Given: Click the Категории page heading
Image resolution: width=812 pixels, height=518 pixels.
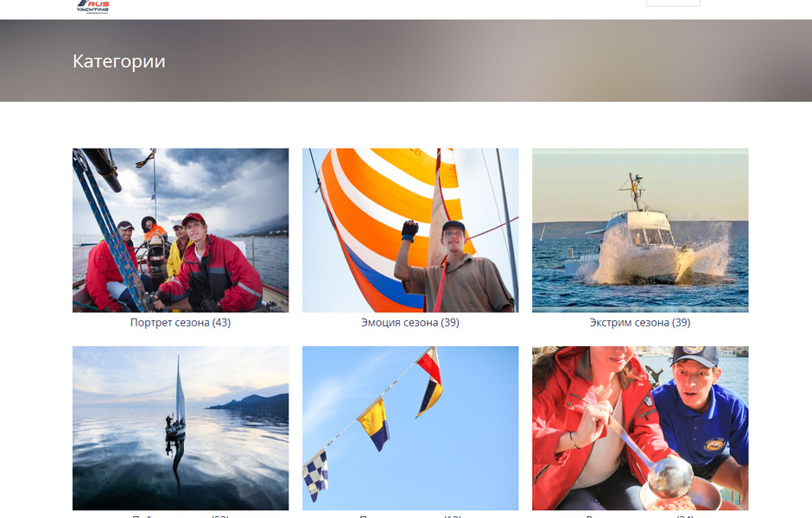Looking at the screenshot, I should click(119, 61).
